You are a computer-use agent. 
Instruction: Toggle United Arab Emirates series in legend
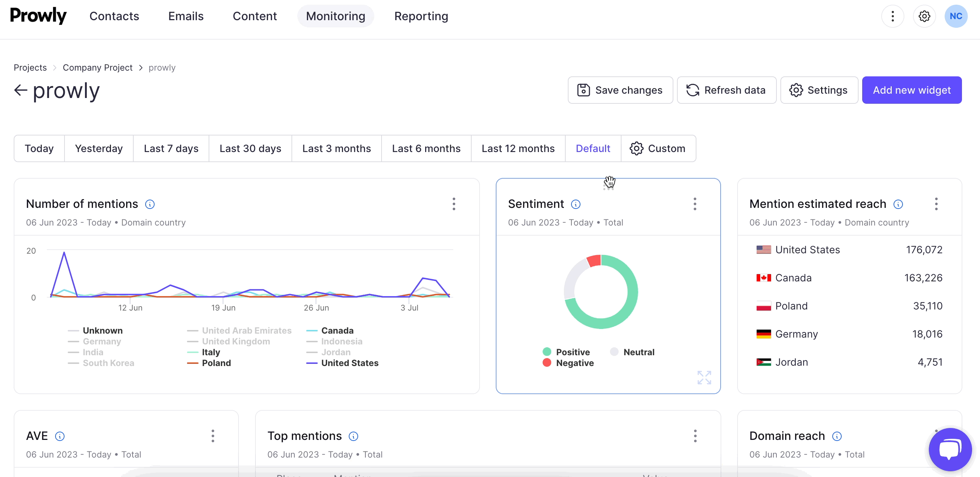tap(239, 331)
